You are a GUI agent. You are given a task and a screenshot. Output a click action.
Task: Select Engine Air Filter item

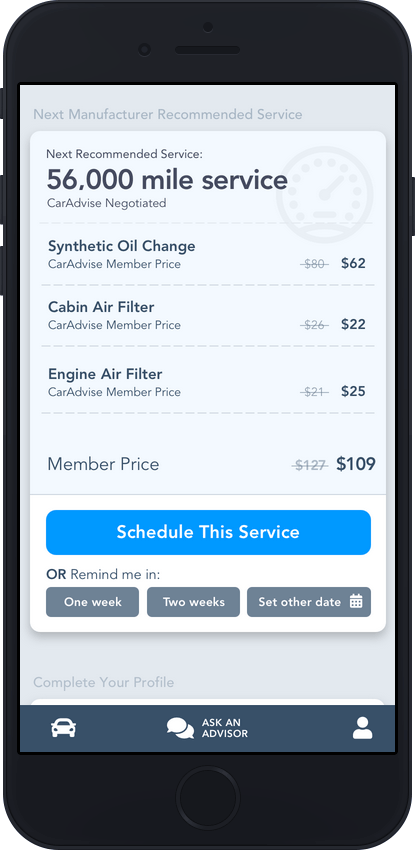(208, 382)
